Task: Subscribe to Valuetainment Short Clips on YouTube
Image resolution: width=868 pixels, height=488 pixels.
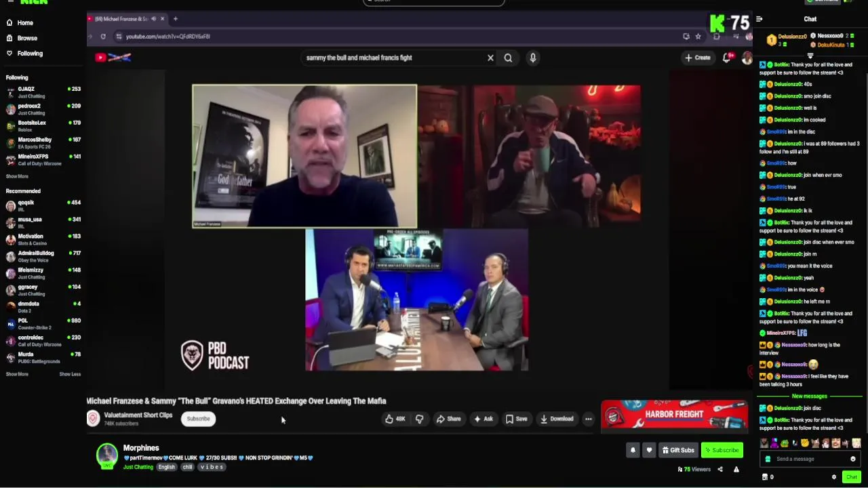Action: (x=198, y=419)
